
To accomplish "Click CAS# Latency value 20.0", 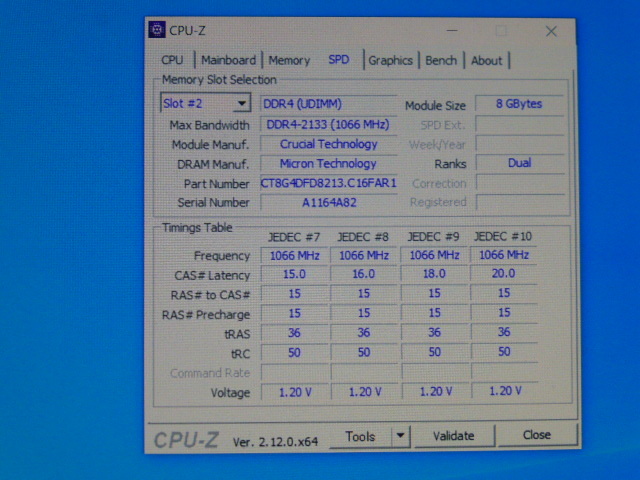I will [x=504, y=273].
